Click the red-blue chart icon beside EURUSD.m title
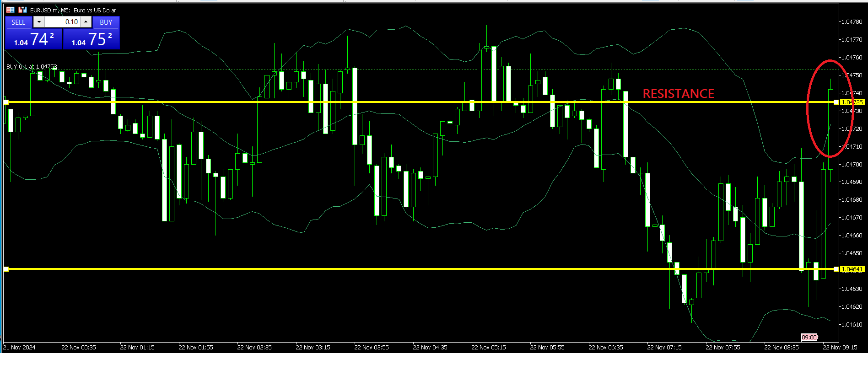 coord(22,10)
